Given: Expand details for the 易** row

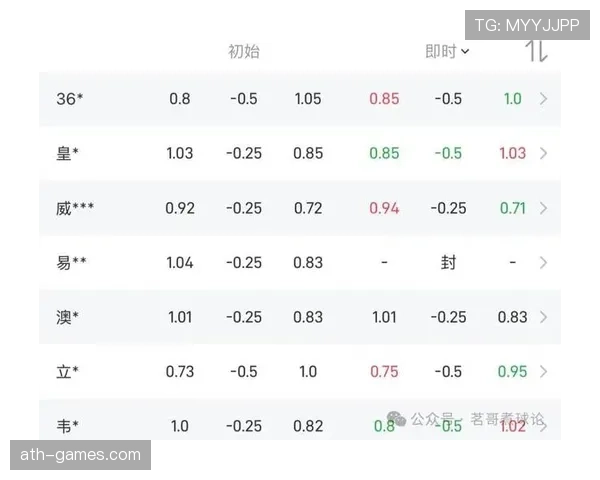Looking at the screenshot, I should (543, 263).
